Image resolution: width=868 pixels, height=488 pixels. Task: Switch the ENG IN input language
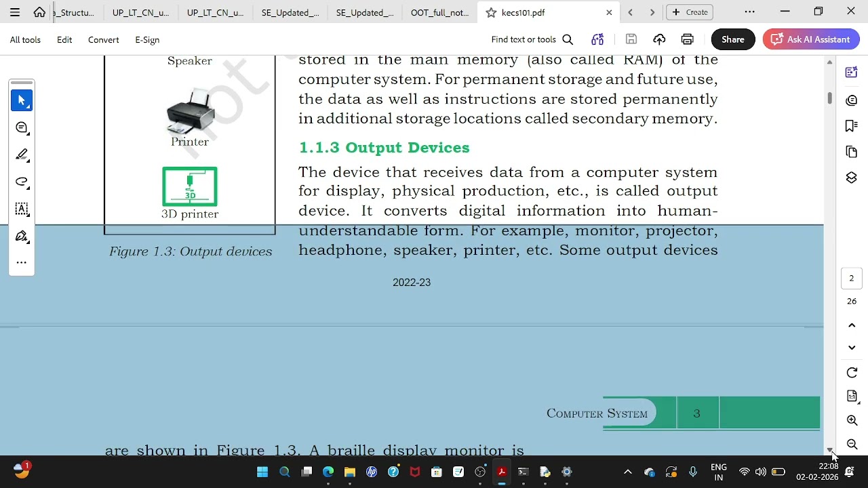pos(719,472)
